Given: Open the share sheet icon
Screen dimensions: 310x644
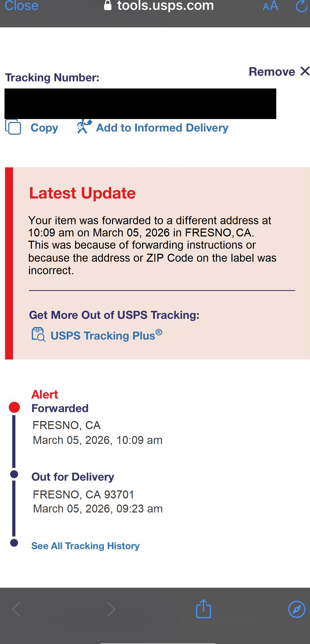Looking at the screenshot, I should coord(203,609).
